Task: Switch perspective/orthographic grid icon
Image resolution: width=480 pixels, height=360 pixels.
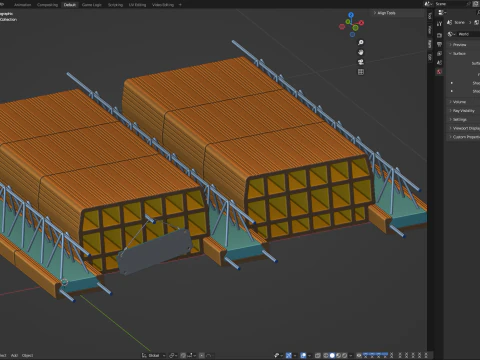Action: tap(361, 72)
